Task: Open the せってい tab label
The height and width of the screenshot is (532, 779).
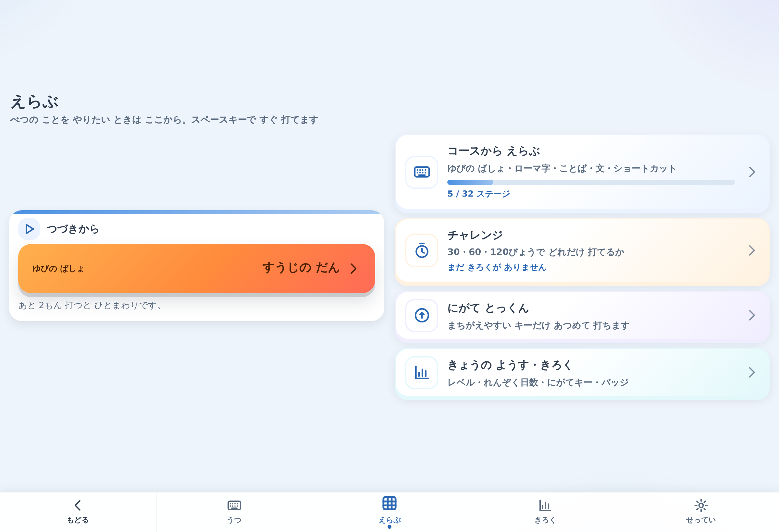Action: pyautogui.click(x=701, y=520)
